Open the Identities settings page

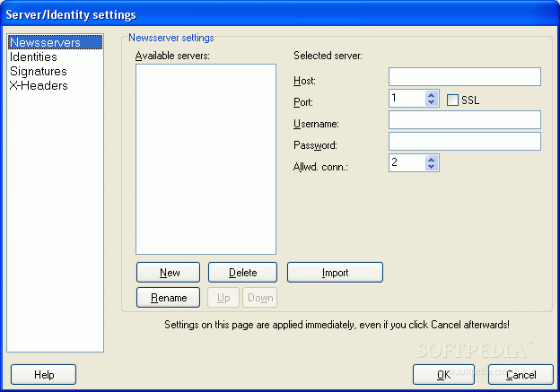[x=33, y=57]
